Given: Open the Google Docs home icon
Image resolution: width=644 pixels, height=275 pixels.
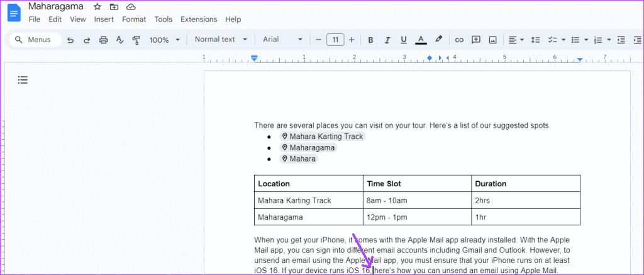Looking at the screenshot, I should coord(14,14).
